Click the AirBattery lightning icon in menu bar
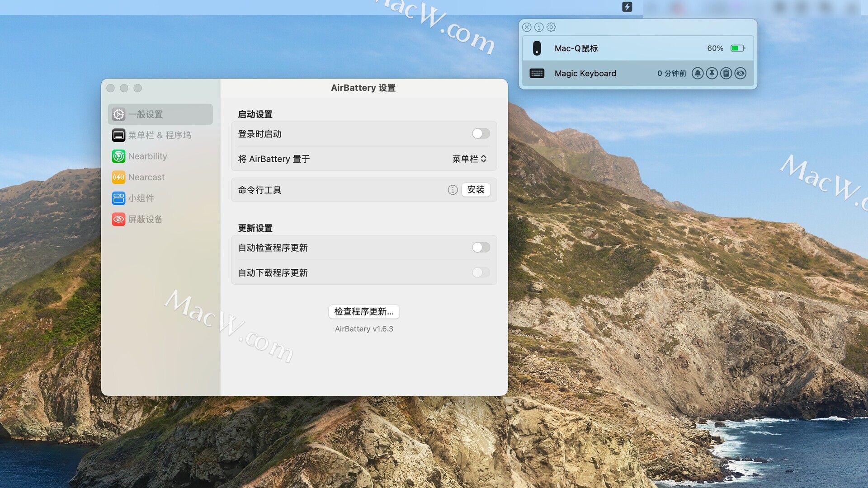The image size is (868, 488). (x=627, y=7)
